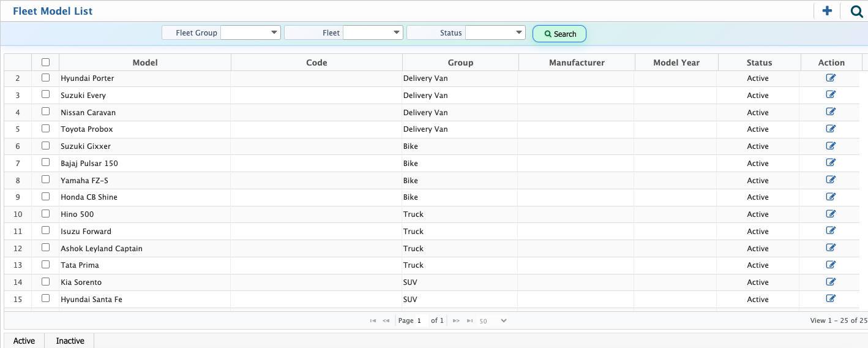The image size is (868, 348).
Task: Go to next page in pager
Action: pyautogui.click(x=456, y=320)
